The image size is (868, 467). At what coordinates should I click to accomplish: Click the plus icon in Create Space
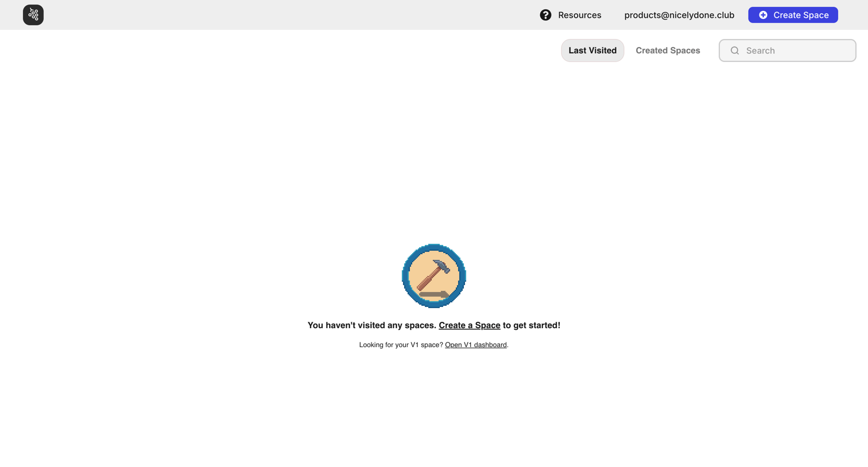763,15
